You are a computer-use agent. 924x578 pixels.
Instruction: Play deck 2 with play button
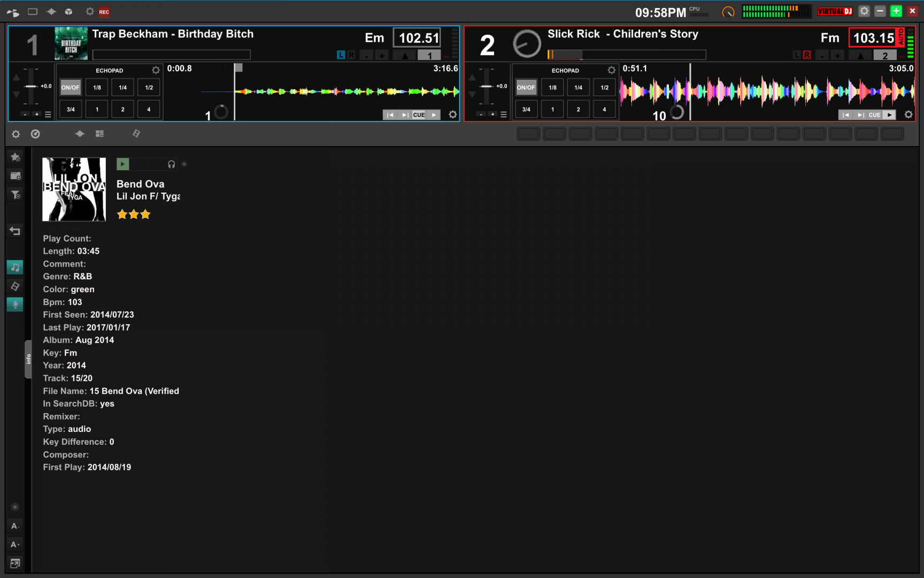coord(889,115)
